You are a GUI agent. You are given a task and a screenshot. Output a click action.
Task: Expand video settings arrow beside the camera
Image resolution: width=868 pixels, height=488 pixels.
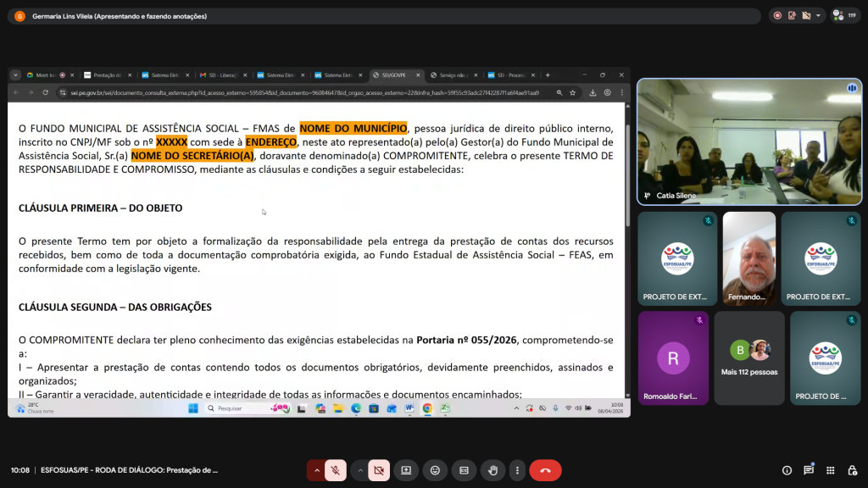(x=359, y=470)
